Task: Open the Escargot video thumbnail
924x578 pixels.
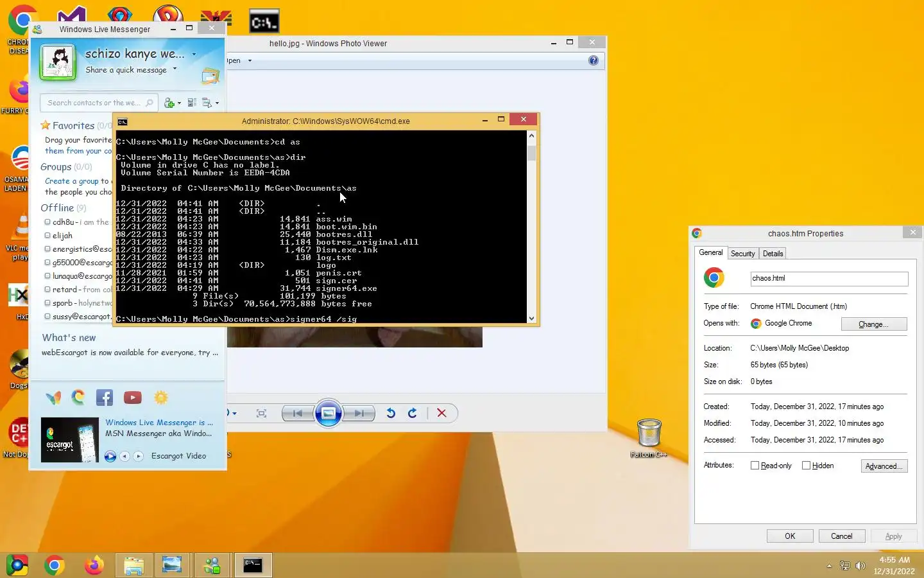Action: 70,440
